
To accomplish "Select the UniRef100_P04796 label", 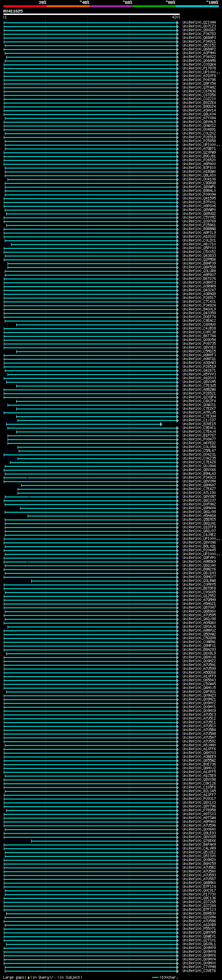I will coord(199,80).
